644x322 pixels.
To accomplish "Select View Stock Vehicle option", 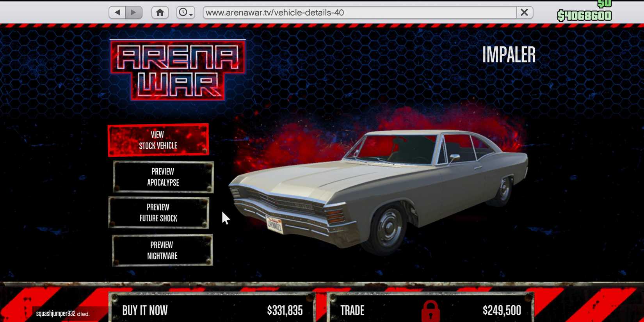I will [158, 140].
